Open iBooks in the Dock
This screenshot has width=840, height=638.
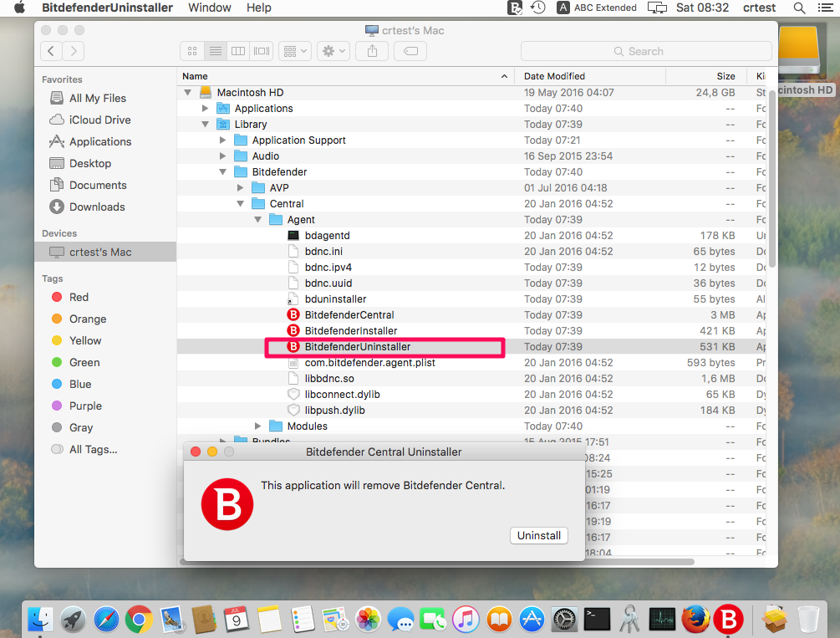(x=499, y=620)
